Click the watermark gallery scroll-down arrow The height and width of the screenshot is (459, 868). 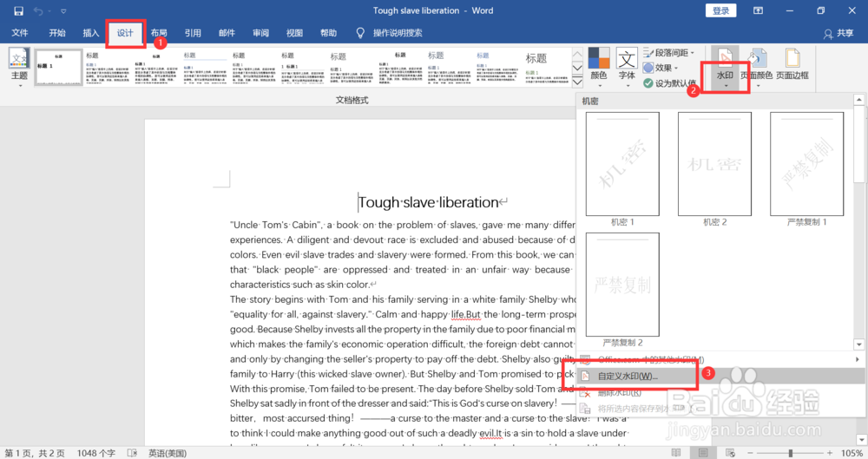point(859,344)
